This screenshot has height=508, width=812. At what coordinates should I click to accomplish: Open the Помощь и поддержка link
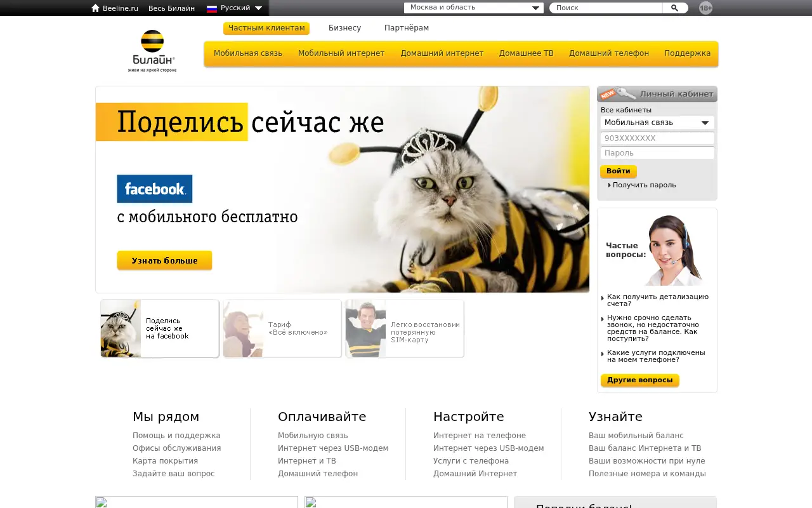pos(176,436)
